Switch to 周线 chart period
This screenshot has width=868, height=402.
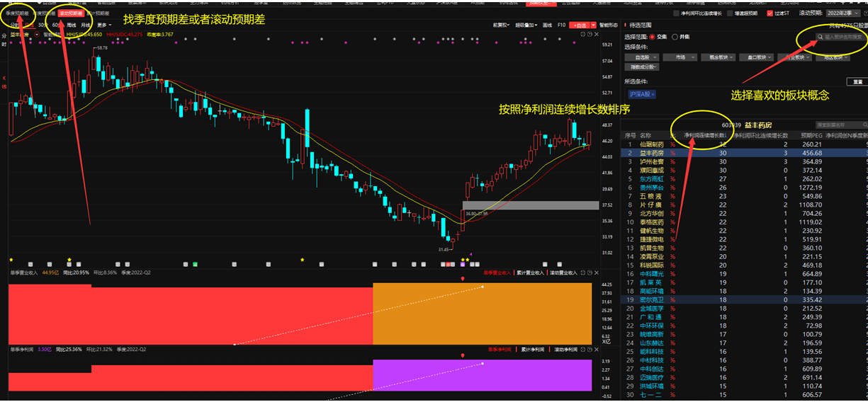click(71, 24)
